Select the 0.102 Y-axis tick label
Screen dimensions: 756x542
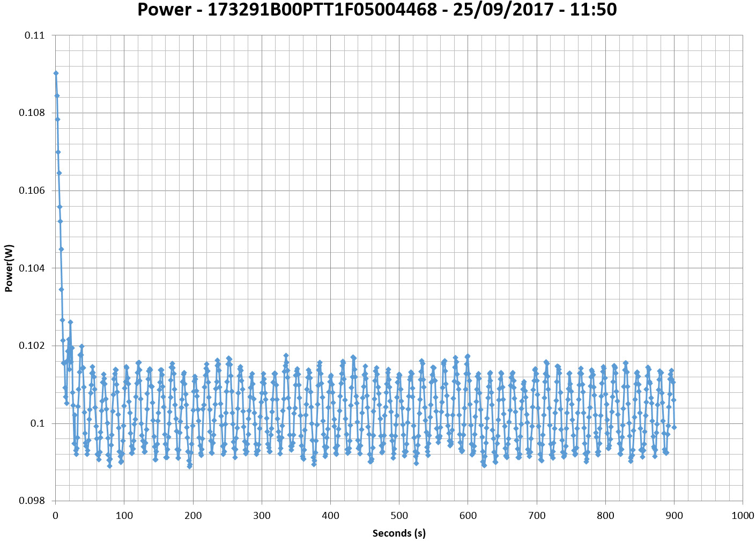tap(32, 346)
